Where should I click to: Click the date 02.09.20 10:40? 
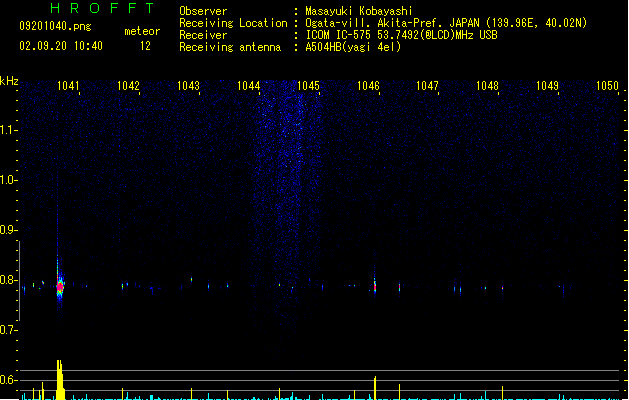click(61, 46)
